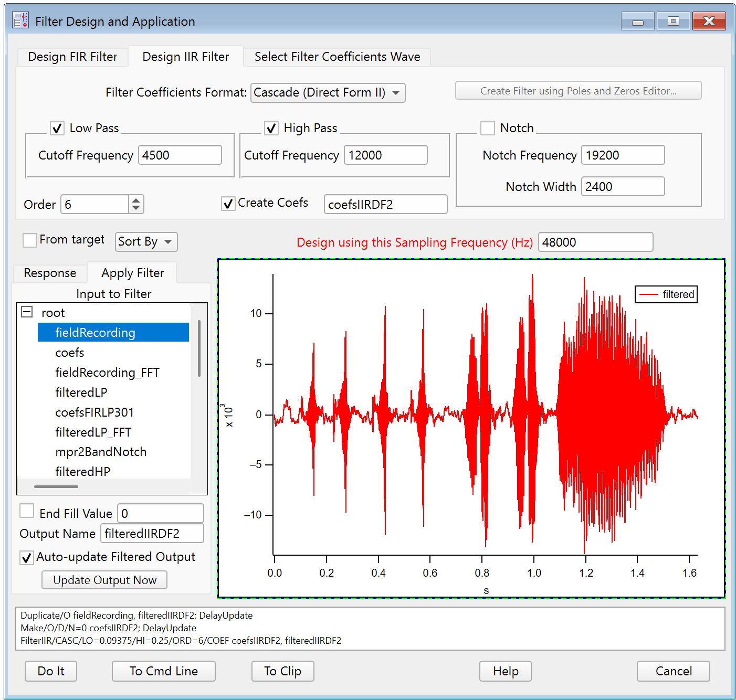
Task: Select the Select Filter Coefficients Wave tab
Action: point(337,57)
